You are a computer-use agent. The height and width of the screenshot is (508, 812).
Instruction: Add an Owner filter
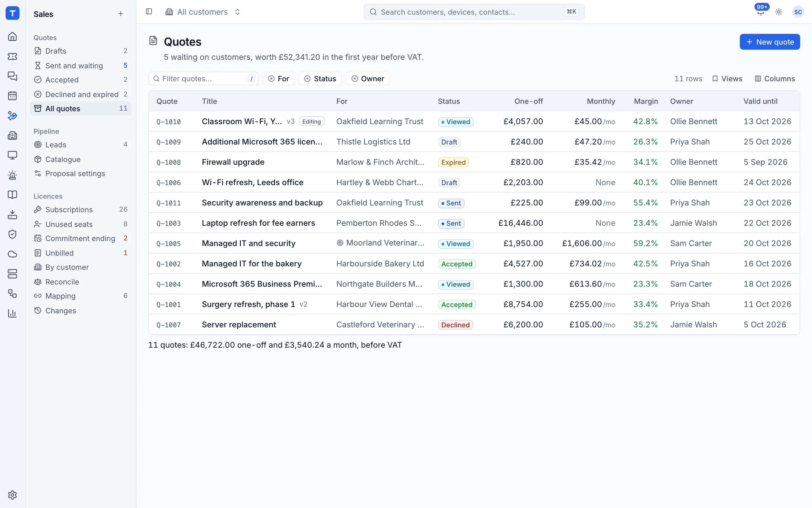(x=367, y=79)
